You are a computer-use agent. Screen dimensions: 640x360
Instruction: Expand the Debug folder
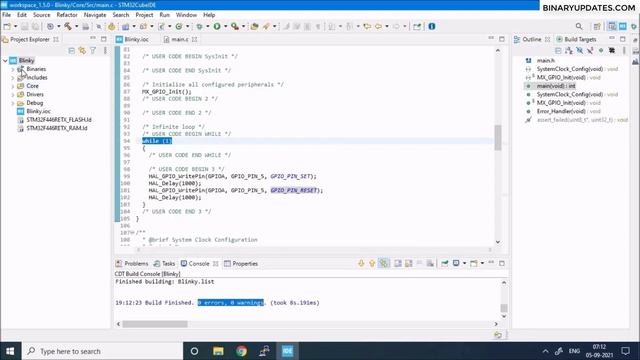pyautogui.click(x=13, y=103)
